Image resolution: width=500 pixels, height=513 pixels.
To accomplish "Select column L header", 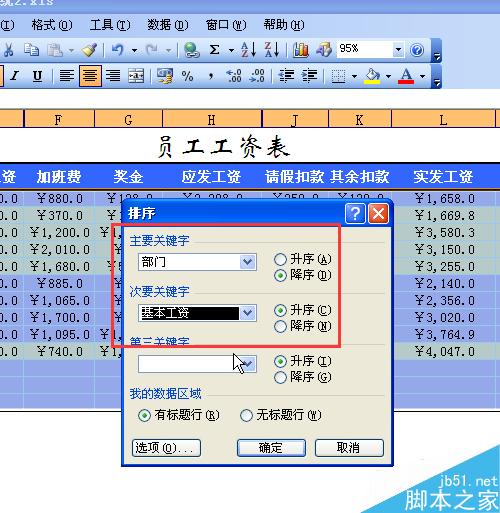I will tap(443, 119).
